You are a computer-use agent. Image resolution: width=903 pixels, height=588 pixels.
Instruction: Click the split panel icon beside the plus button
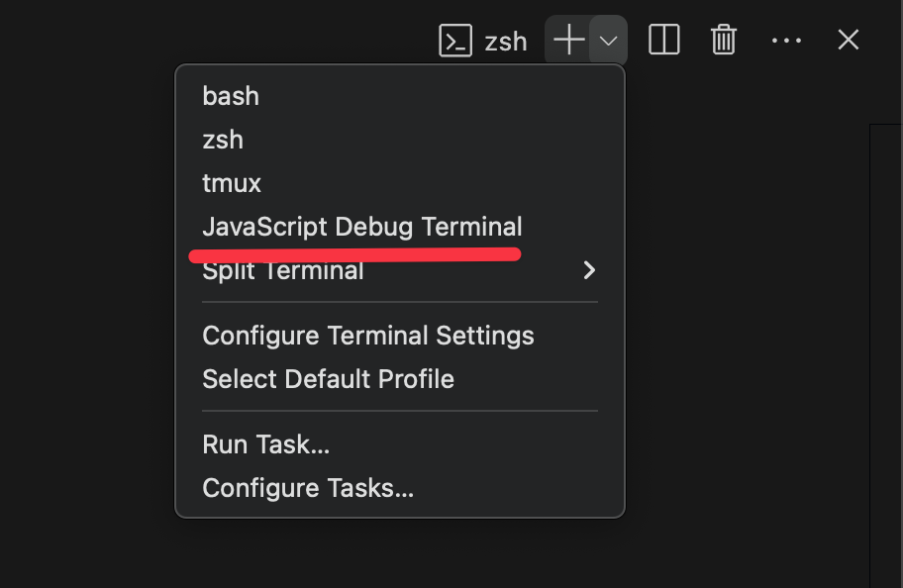coord(663,40)
